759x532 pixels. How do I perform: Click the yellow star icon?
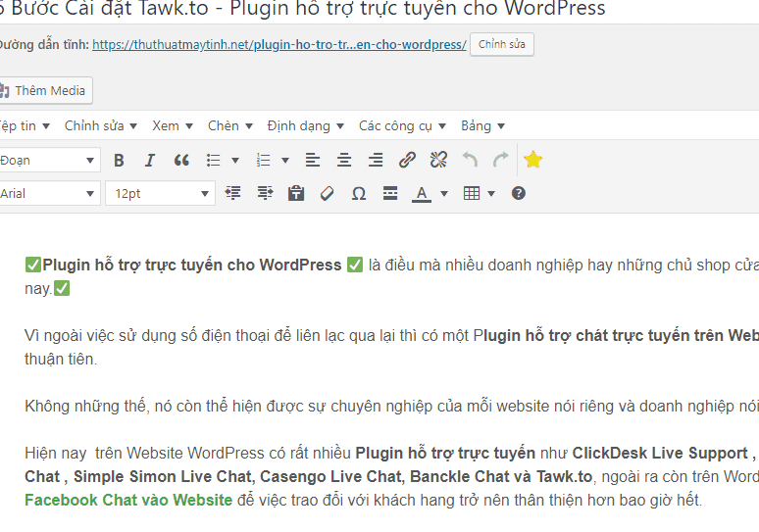(532, 160)
